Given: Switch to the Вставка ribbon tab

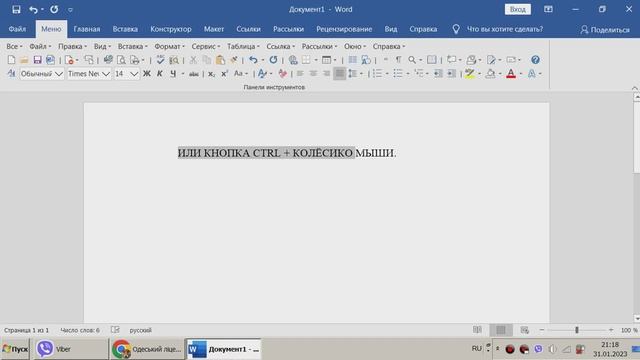Looking at the screenshot, I should point(125,29).
